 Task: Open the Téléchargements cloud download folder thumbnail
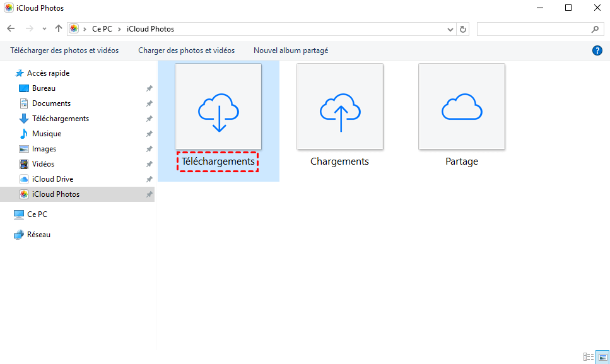pos(218,107)
